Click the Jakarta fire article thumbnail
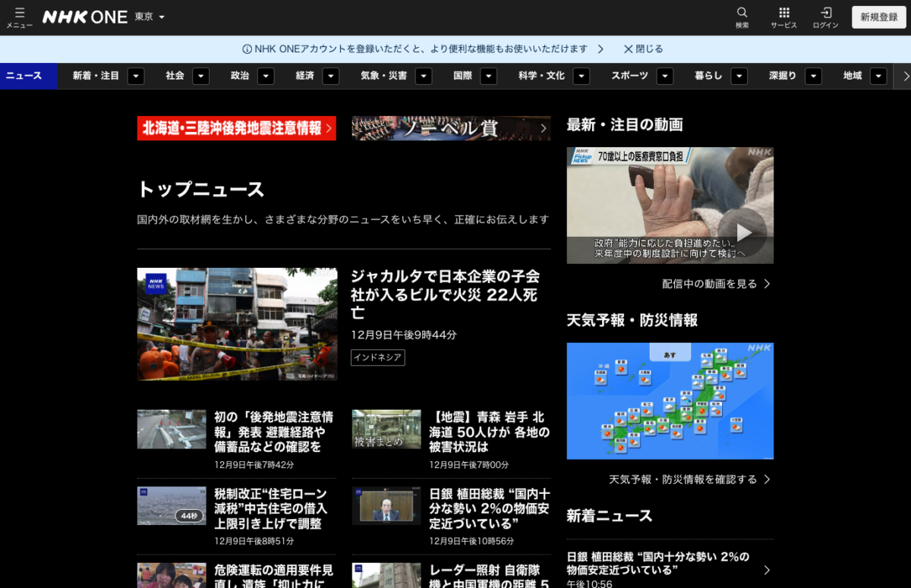 click(x=237, y=324)
